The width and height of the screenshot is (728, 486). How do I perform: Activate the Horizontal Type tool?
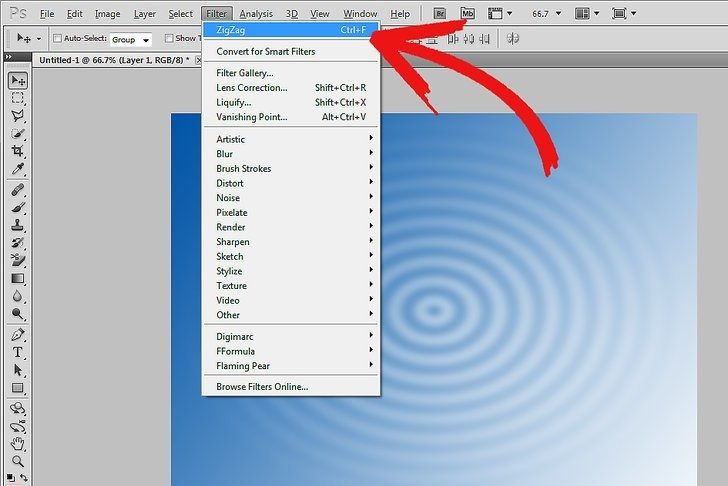[18, 353]
